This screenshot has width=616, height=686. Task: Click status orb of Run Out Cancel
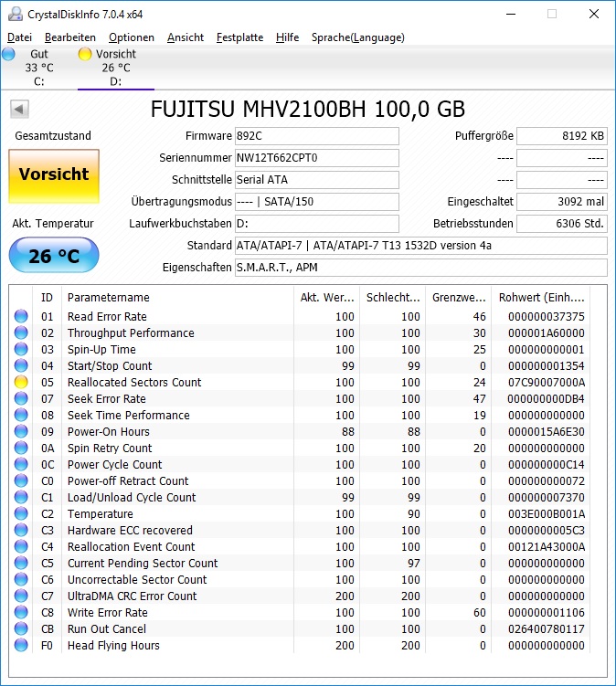coord(21,628)
